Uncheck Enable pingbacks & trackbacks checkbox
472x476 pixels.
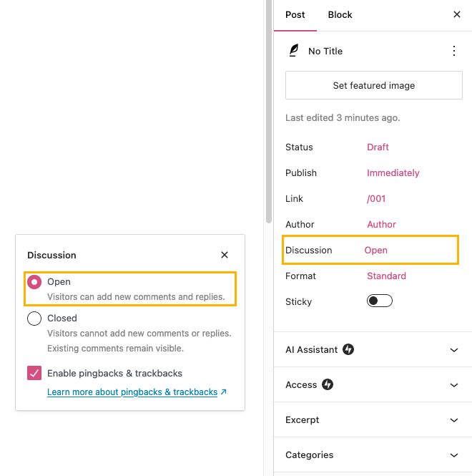click(x=34, y=373)
